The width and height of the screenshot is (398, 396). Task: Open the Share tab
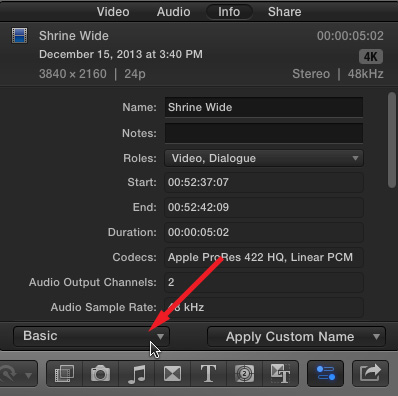[284, 12]
